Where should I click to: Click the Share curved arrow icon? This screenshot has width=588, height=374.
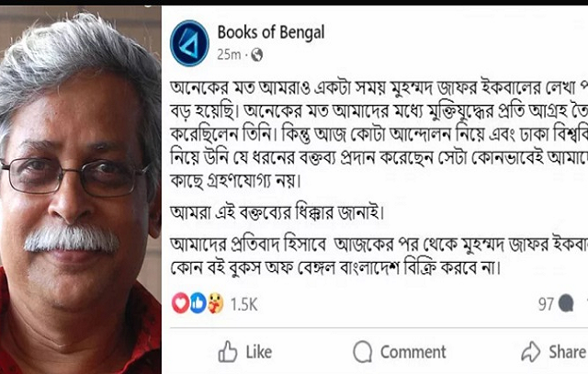pyautogui.click(x=531, y=352)
